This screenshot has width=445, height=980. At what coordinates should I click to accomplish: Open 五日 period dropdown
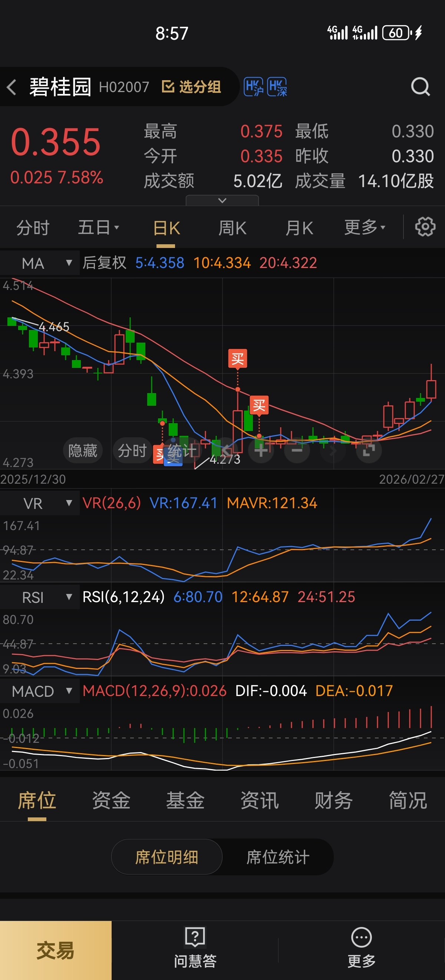(x=98, y=228)
